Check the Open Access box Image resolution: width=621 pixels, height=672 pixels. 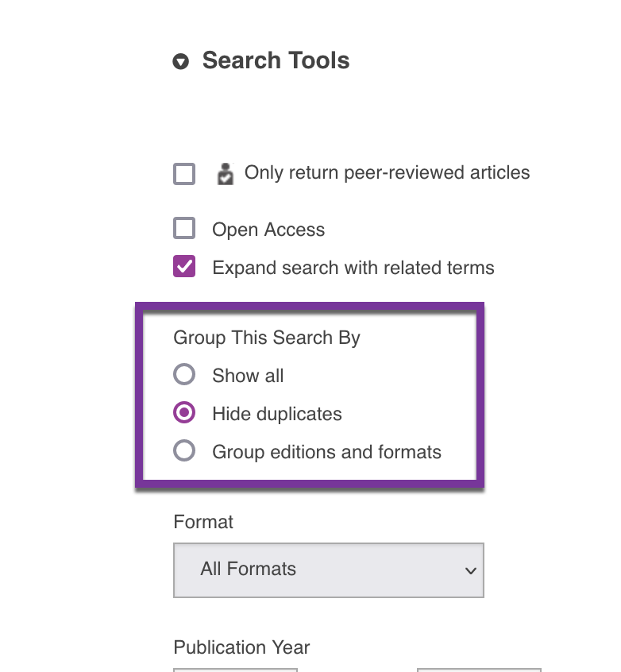pyautogui.click(x=183, y=228)
